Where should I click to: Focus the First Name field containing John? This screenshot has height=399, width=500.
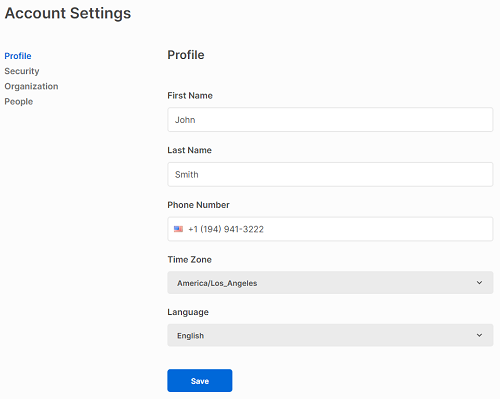coord(330,120)
